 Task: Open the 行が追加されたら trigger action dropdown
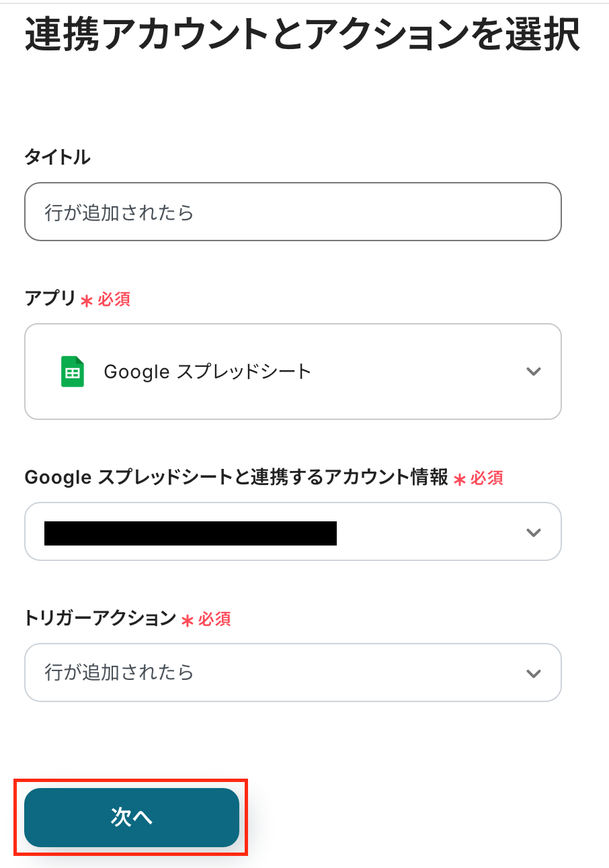[x=292, y=673]
